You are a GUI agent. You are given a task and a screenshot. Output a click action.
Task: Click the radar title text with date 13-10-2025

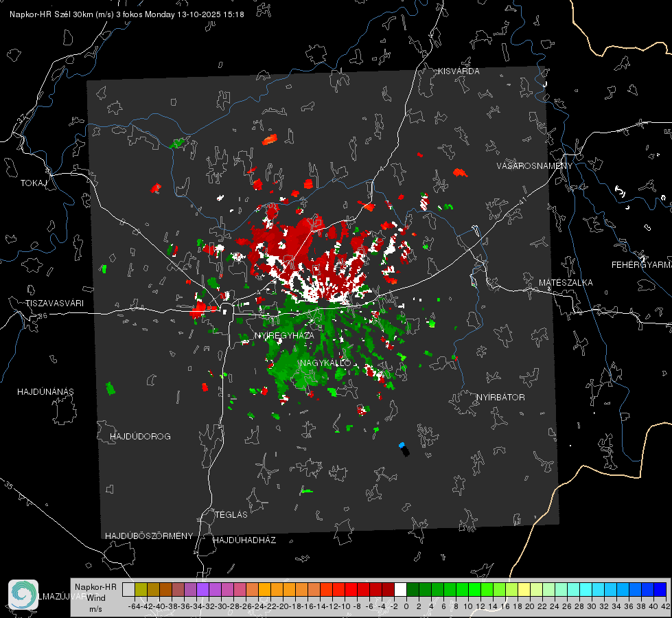tap(127, 14)
